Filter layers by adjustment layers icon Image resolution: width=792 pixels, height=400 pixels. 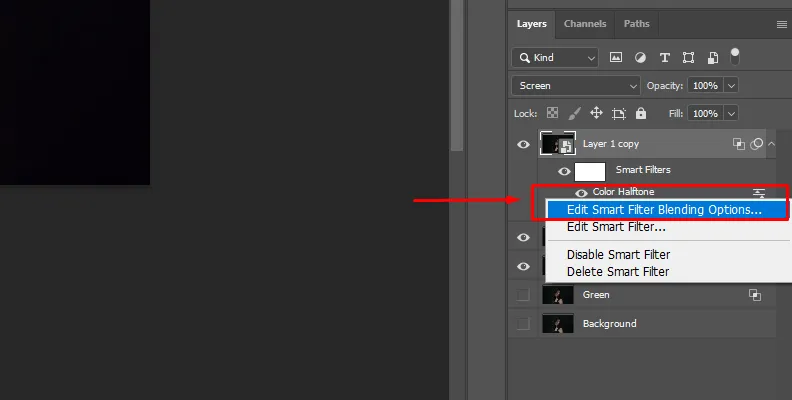pos(640,58)
